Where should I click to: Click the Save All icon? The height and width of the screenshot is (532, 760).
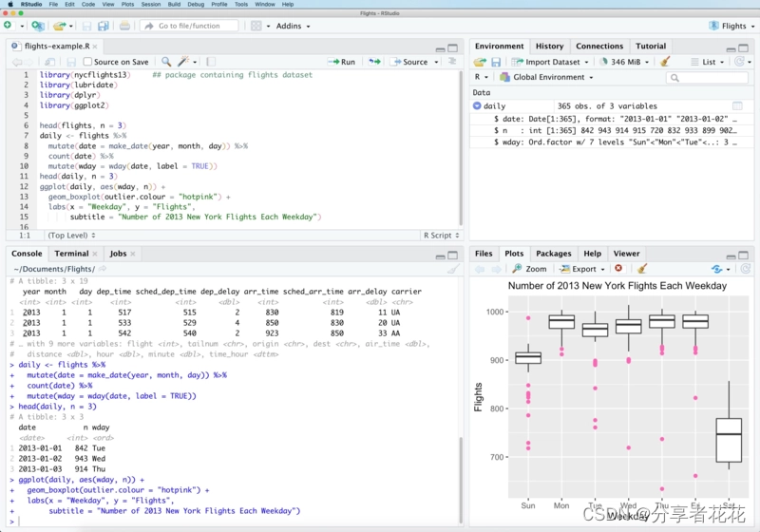click(103, 26)
